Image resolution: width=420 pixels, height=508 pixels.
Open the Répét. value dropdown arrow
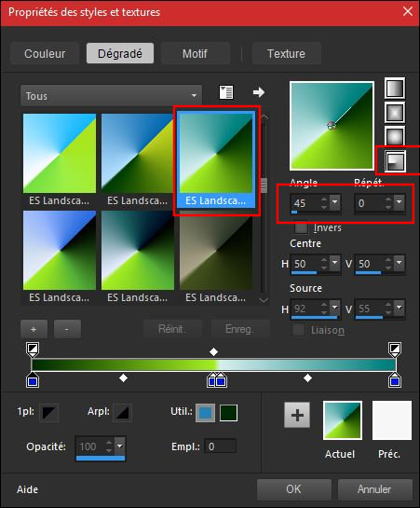tap(400, 203)
